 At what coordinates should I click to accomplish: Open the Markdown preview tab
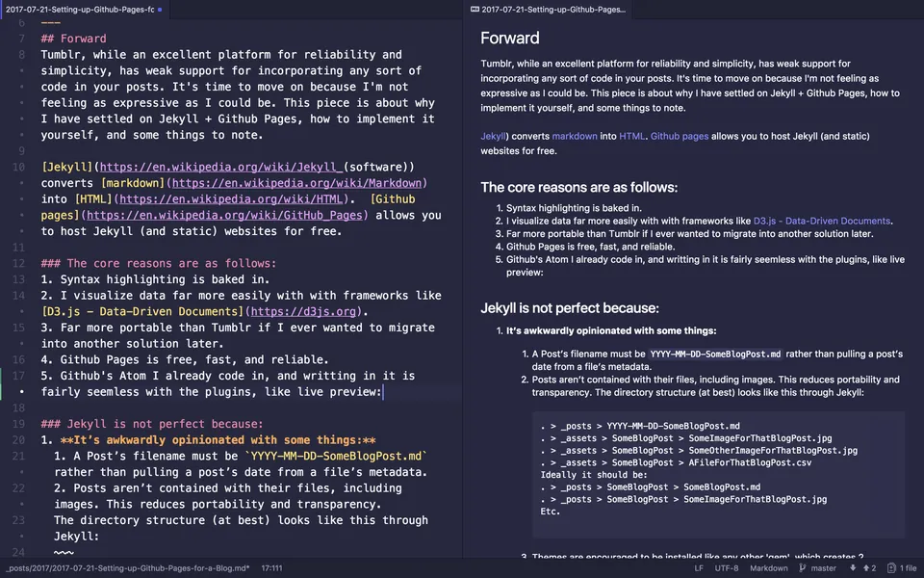coord(548,10)
